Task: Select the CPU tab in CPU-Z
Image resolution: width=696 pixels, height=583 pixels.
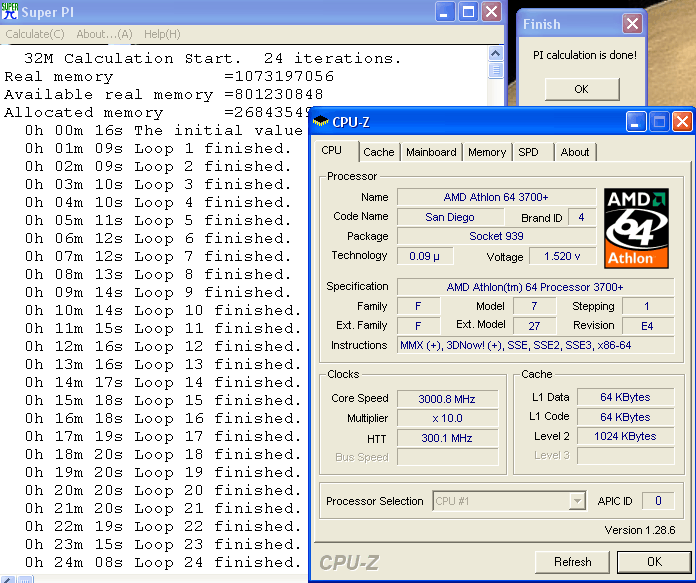Action: 332,151
